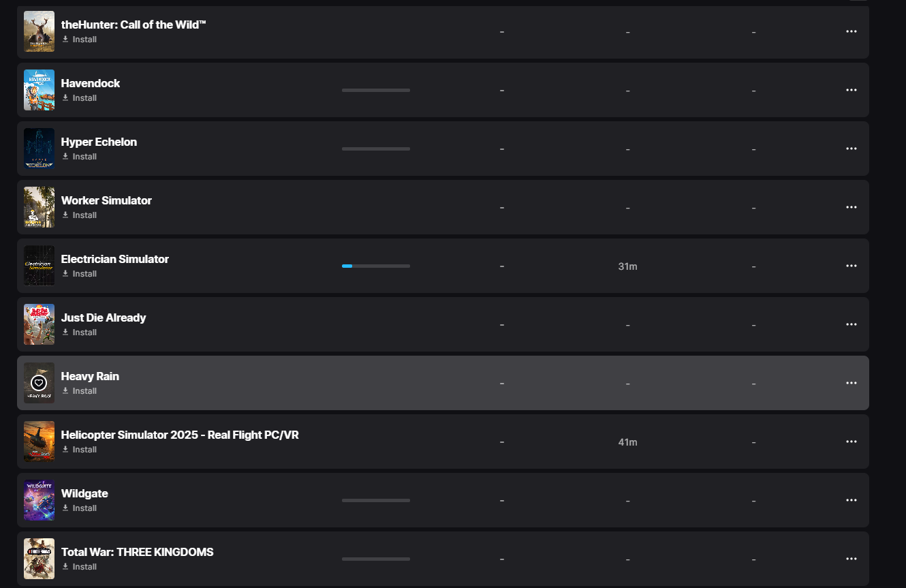Open more options for Worker Simulator
Viewport: 906px width, 588px height.
(851, 207)
